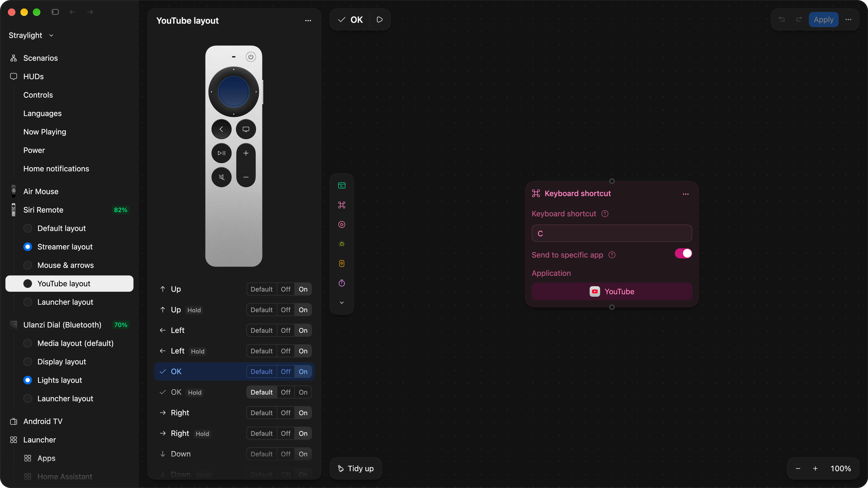Open Keyboard shortcut node options menu
Viewport: 868px width, 488px height.
[x=685, y=194]
